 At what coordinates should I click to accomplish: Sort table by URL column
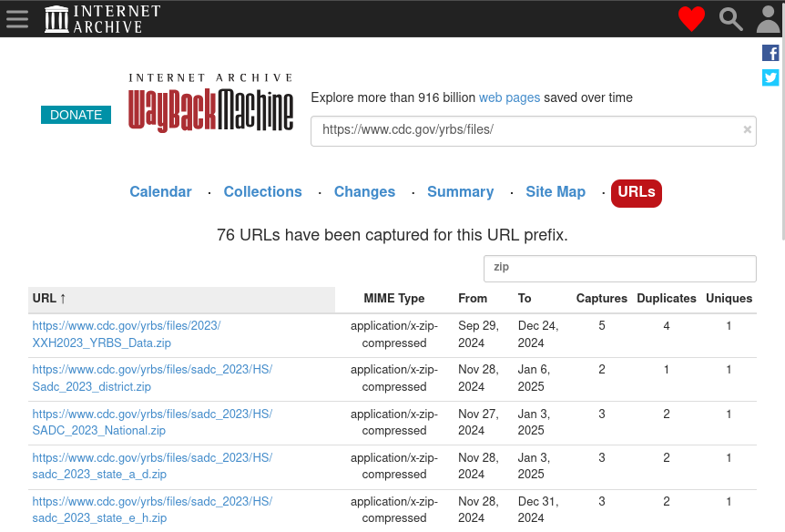tap(49, 299)
